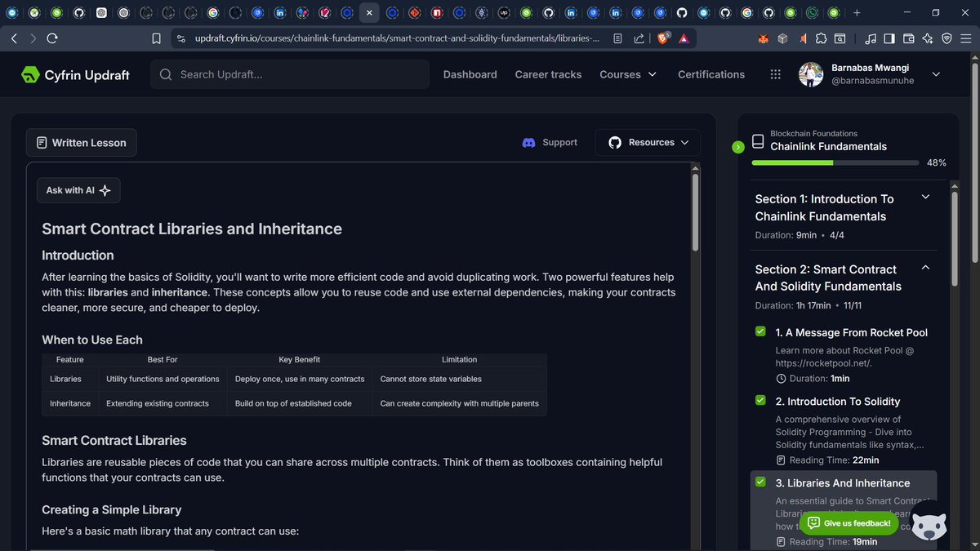This screenshot has width=980, height=551.
Task: Click table cell 'Extending existing contracts'
Action: pyautogui.click(x=158, y=403)
